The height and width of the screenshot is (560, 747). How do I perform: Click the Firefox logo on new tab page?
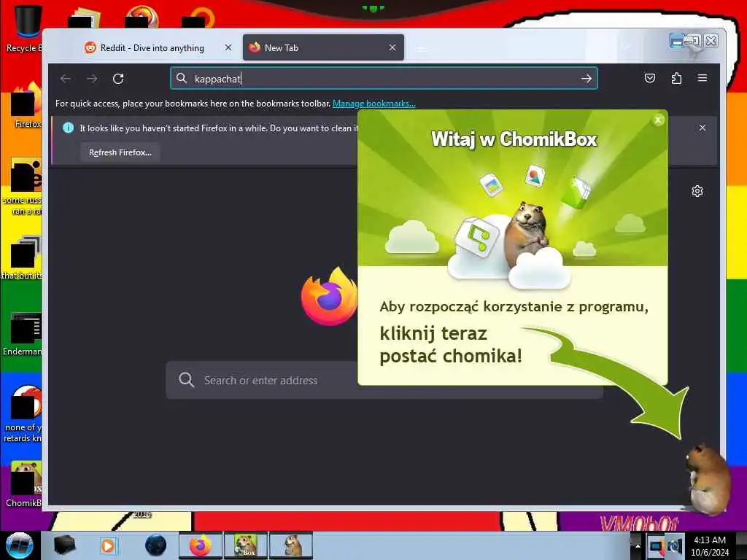coord(329,297)
